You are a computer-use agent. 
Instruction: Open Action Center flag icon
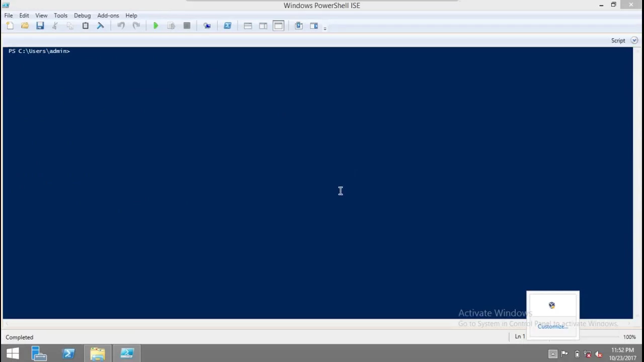(x=565, y=354)
